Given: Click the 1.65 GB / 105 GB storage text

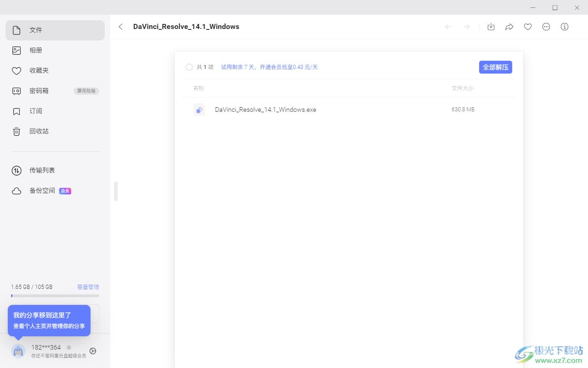Looking at the screenshot, I should (x=32, y=287).
